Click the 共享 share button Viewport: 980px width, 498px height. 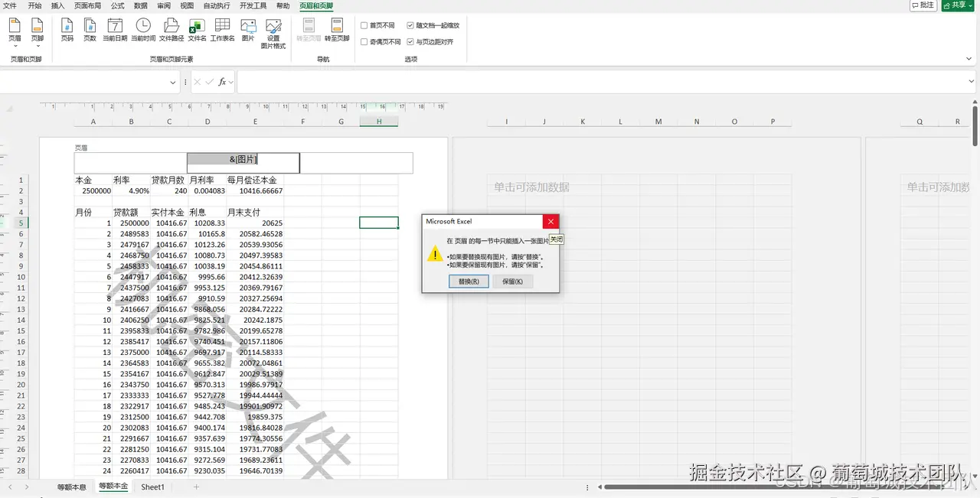tap(958, 5)
